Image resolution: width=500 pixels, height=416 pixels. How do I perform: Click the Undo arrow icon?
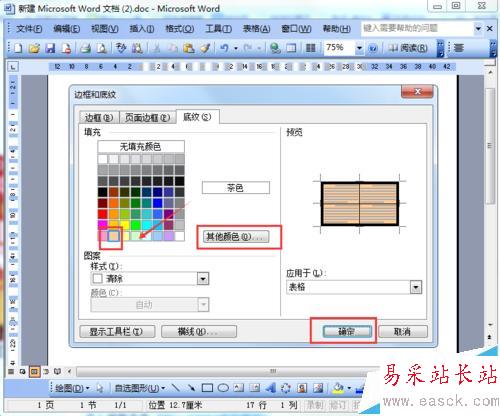(225, 48)
